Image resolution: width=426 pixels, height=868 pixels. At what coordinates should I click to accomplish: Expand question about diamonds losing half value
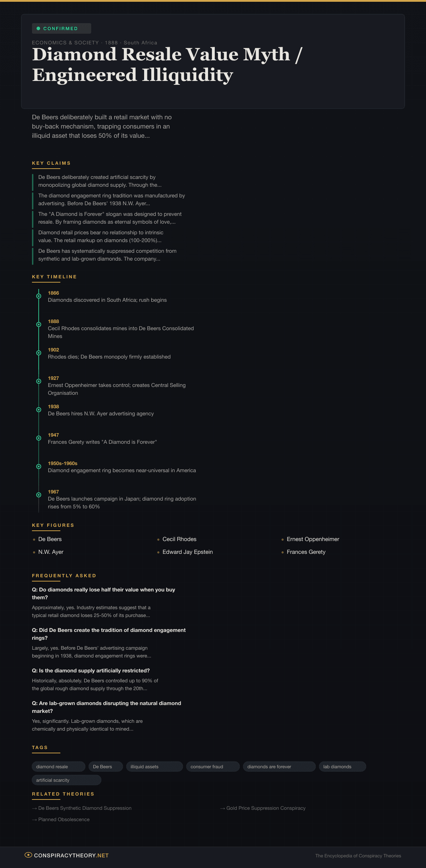[x=103, y=593]
